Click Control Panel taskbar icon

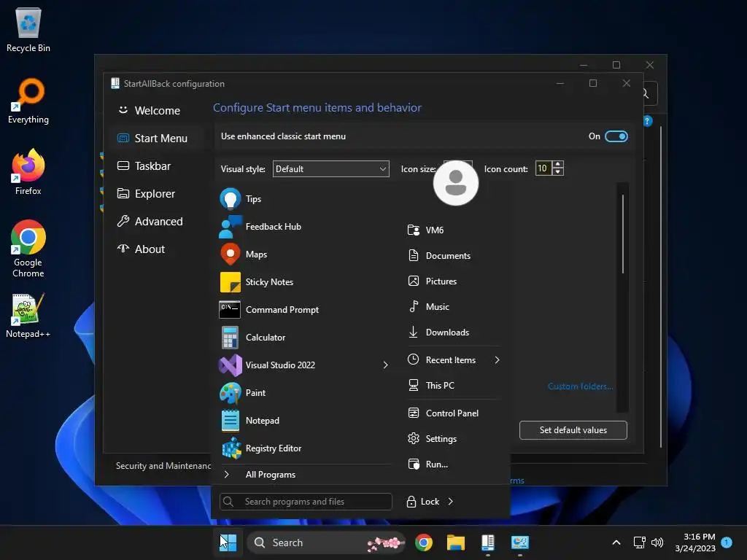pos(519,542)
